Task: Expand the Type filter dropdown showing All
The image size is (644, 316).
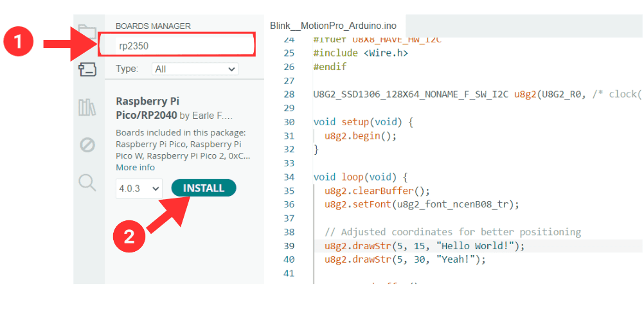Action: (195, 69)
